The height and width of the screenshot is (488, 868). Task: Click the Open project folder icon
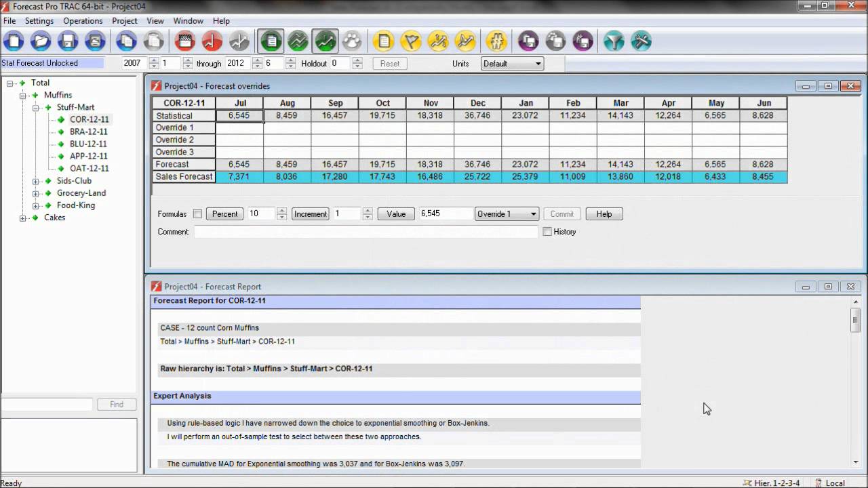tap(41, 41)
